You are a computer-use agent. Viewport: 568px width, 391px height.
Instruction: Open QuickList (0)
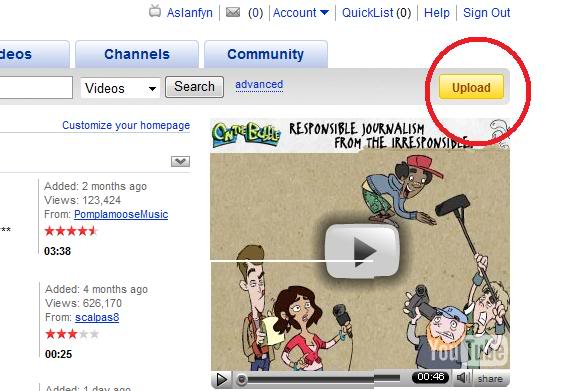376,13
